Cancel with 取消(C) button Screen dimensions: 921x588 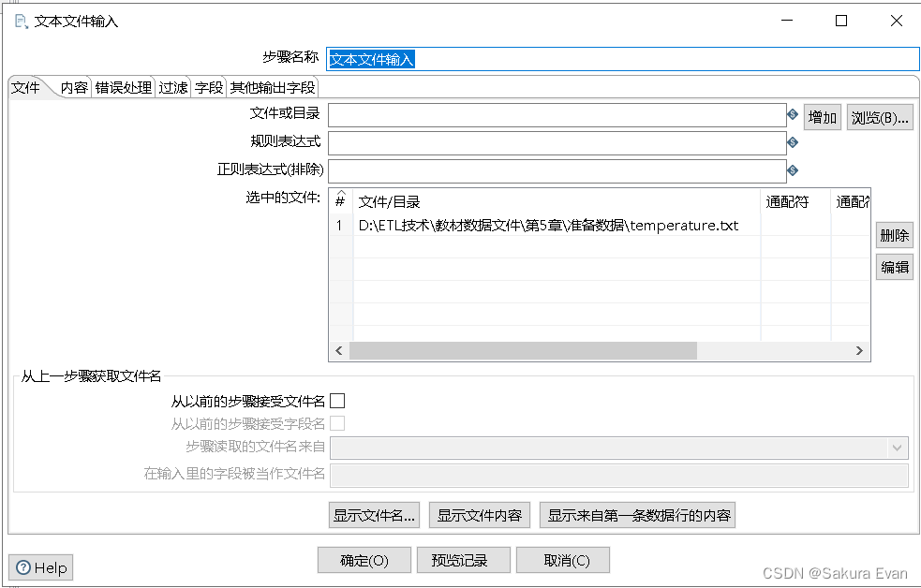(x=563, y=561)
